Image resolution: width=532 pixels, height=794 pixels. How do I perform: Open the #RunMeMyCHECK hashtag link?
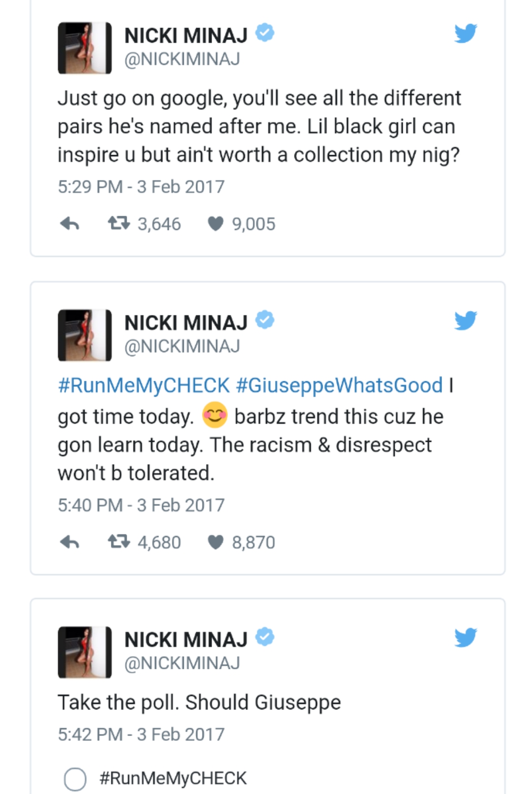(x=144, y=386)
